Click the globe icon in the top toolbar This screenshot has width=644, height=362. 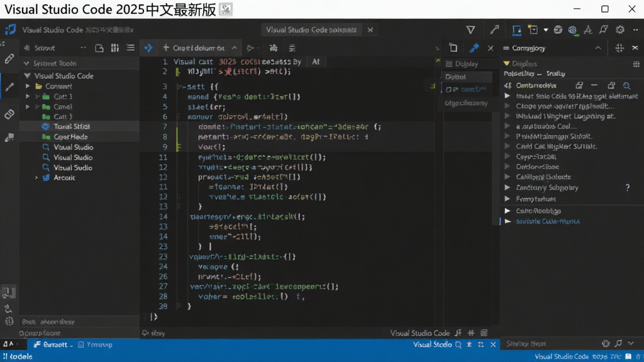tap(572, 30)
